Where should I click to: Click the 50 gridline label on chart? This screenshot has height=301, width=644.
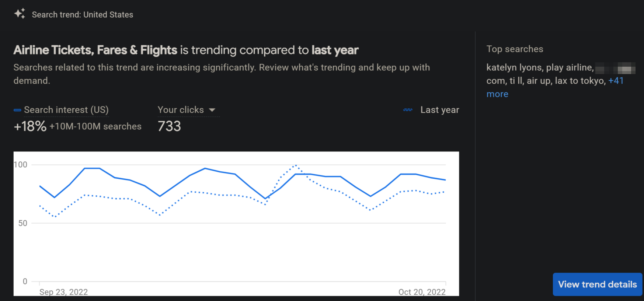23,223
